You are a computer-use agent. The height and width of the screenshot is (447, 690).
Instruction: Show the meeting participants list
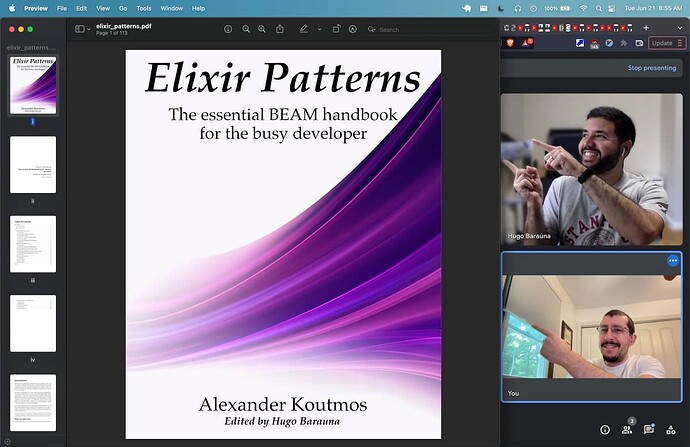(x=627, y=429)
